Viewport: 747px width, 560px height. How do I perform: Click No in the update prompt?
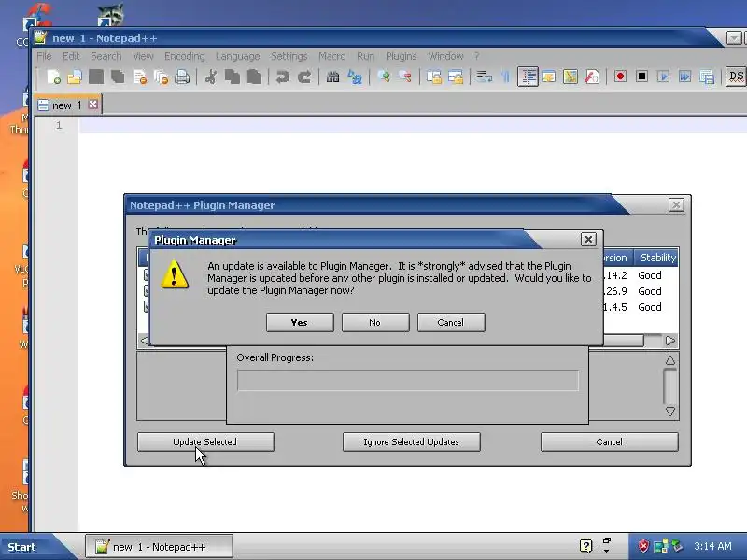point(375,322)
